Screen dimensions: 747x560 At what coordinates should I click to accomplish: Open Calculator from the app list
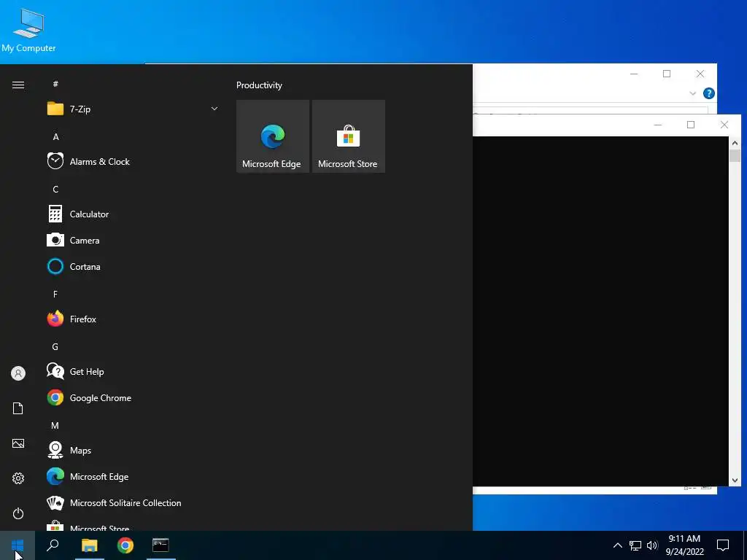(133, 214)
